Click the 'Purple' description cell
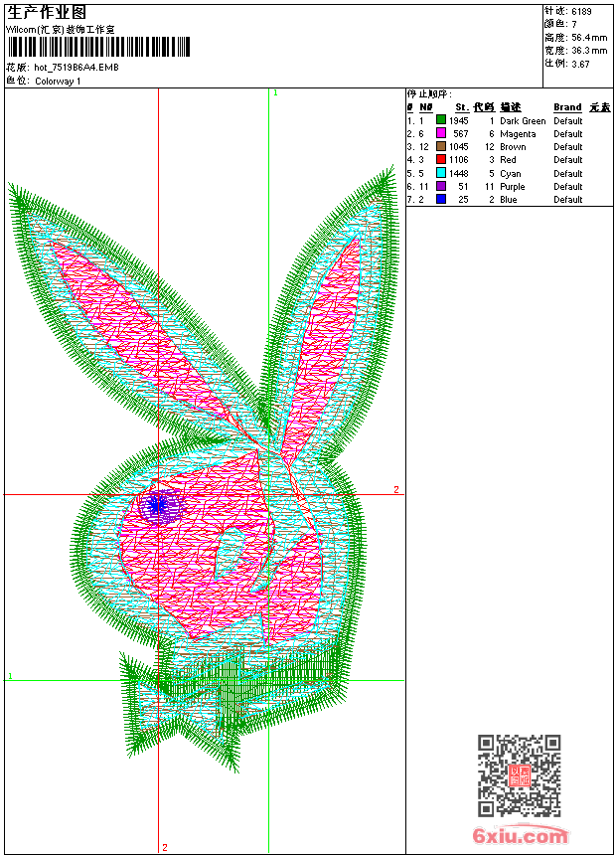This screenshot has height=855, width=616. coord(512,187)
